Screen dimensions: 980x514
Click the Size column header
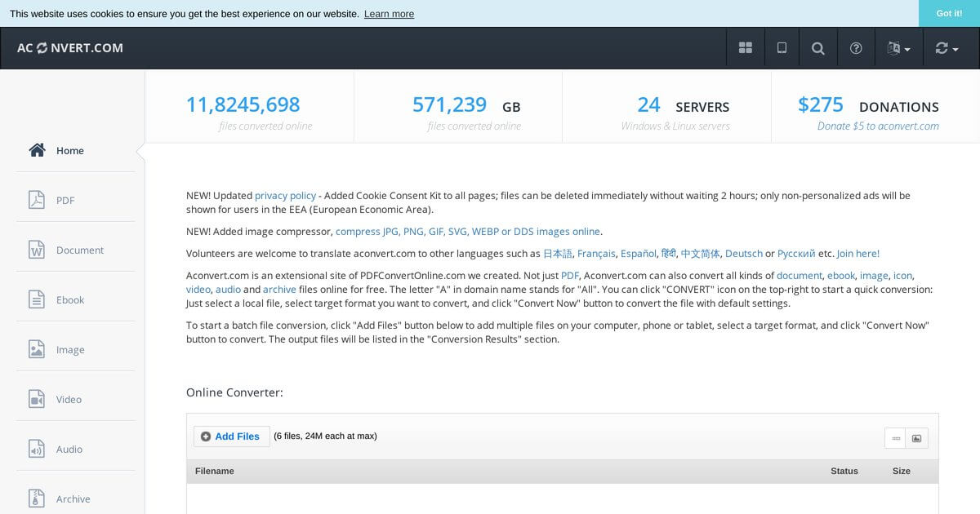pyautogui.click(x=902, y=471)
